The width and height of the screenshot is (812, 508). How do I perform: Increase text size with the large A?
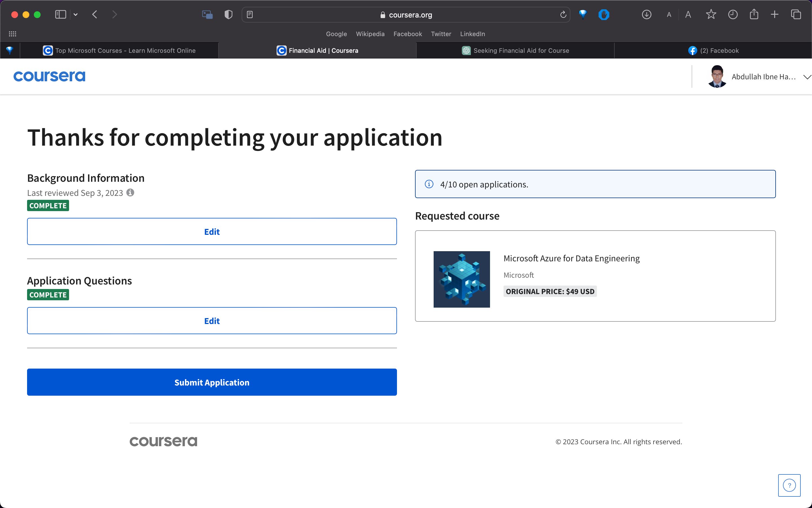pos(688,14)
